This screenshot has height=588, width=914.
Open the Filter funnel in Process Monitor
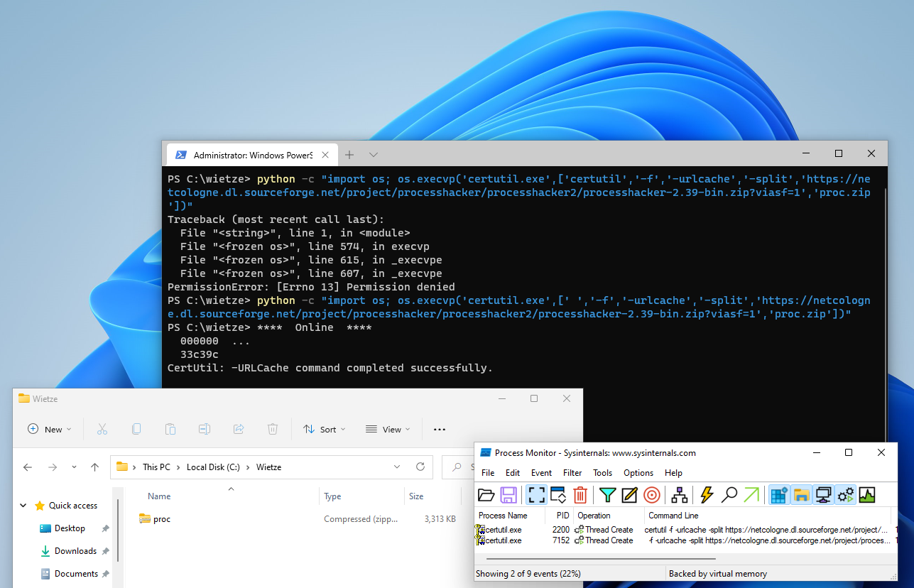pos(607,495)
